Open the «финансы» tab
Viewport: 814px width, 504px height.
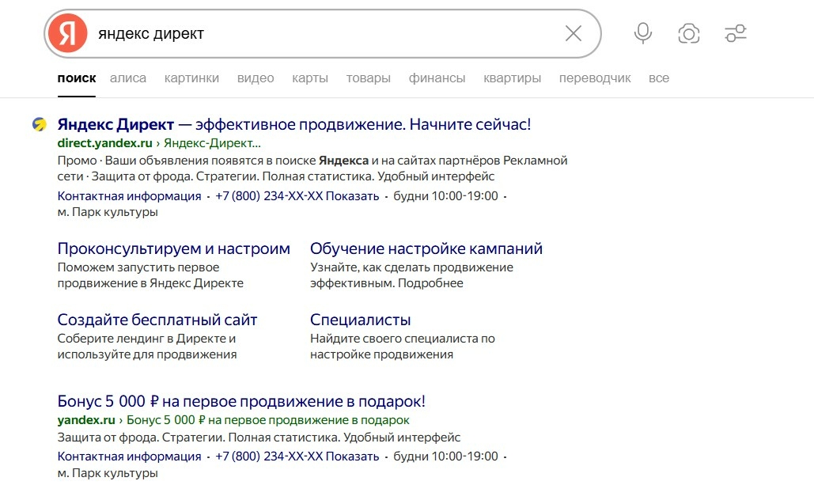tap(437, 78)
